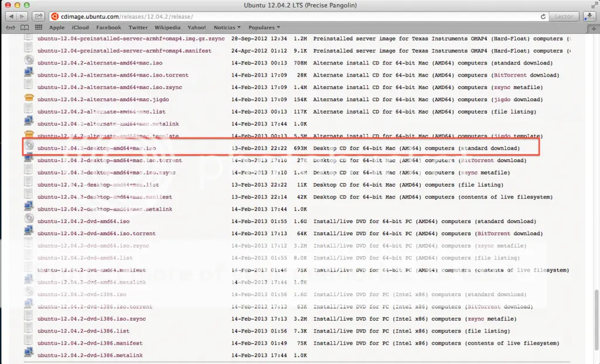Download ubuntu-12.04.2-desktop-amd64+mac.iso link
The image size is (600, 364).
97,149
